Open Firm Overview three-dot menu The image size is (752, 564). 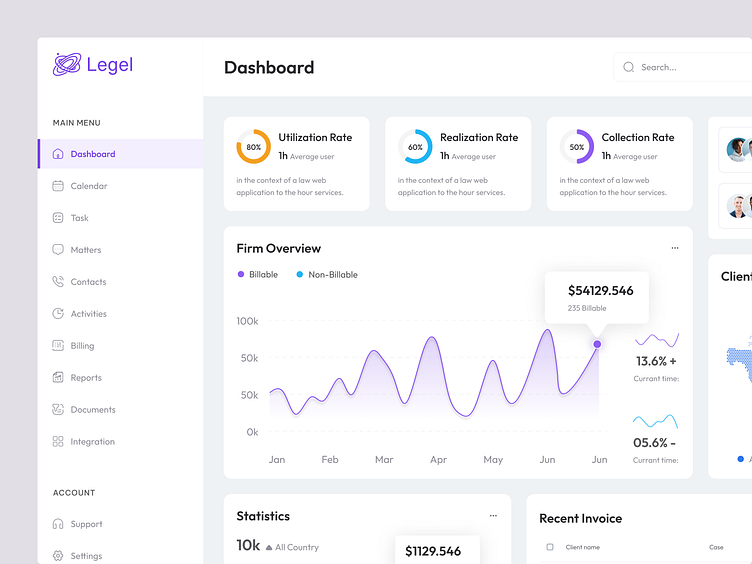[x=675, y=248]
